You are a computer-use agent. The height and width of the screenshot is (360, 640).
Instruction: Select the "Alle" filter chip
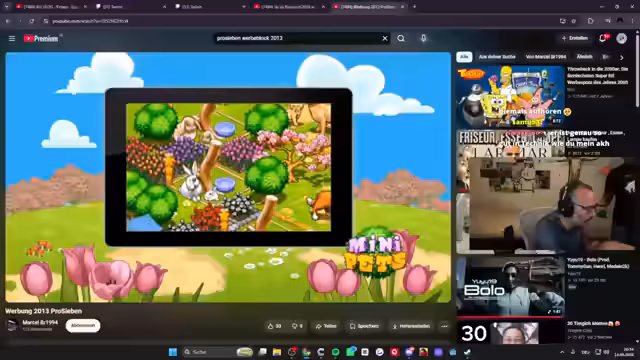coord(464,57)
